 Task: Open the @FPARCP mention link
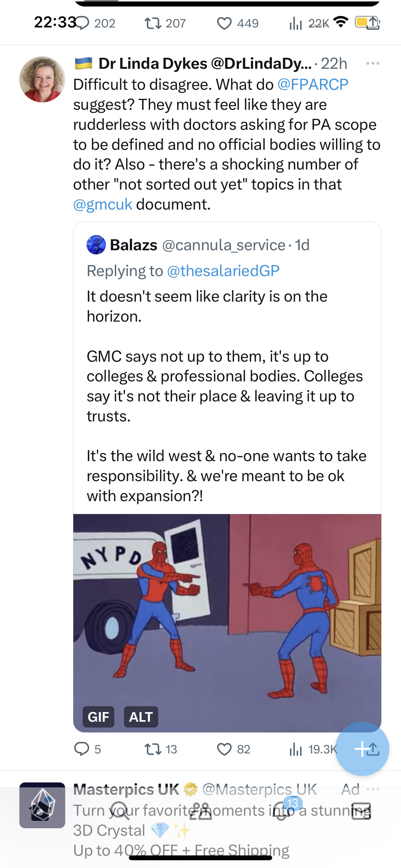tap(313, 84)
